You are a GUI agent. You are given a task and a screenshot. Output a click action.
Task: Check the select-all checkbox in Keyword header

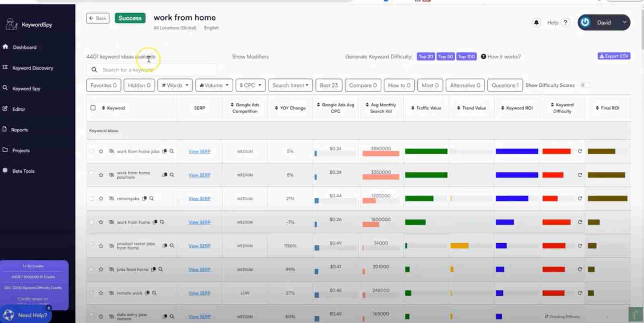[93, 108]
